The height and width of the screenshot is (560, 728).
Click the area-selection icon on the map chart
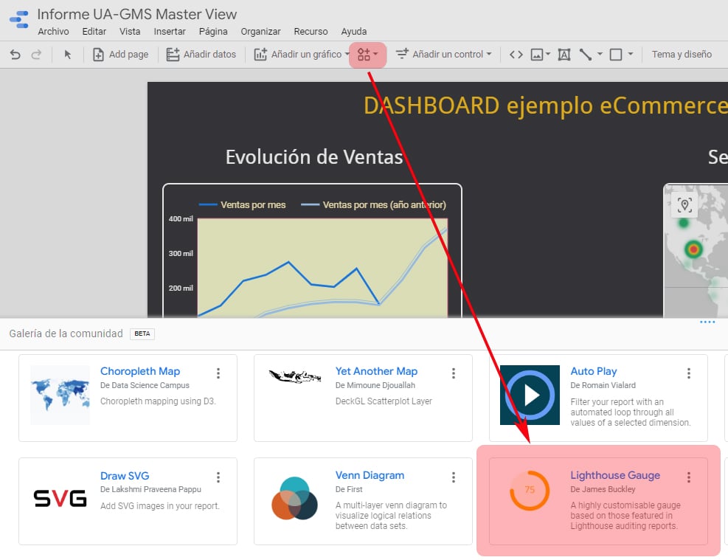coord(684,205)
